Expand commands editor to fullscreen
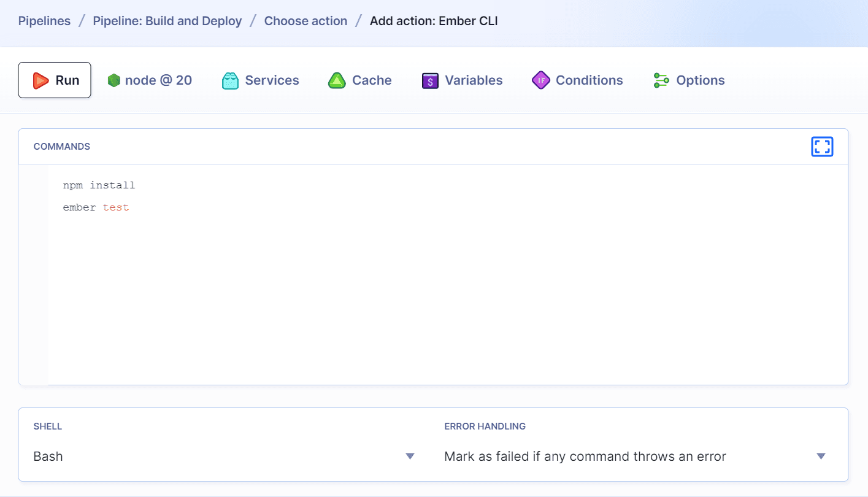Image resolution: width=868 pixels, height=497 pixels. click(x=822, y=147)
